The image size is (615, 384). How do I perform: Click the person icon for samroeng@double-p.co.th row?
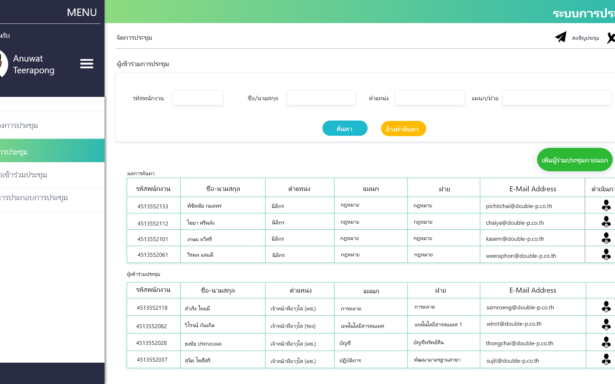606,307
